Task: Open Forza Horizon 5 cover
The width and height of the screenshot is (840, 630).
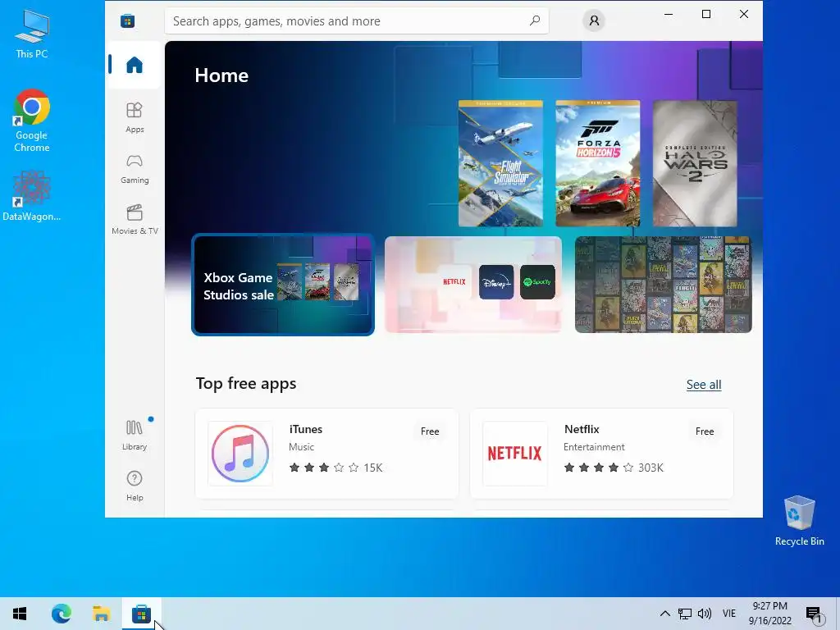Action: point(598,163)
